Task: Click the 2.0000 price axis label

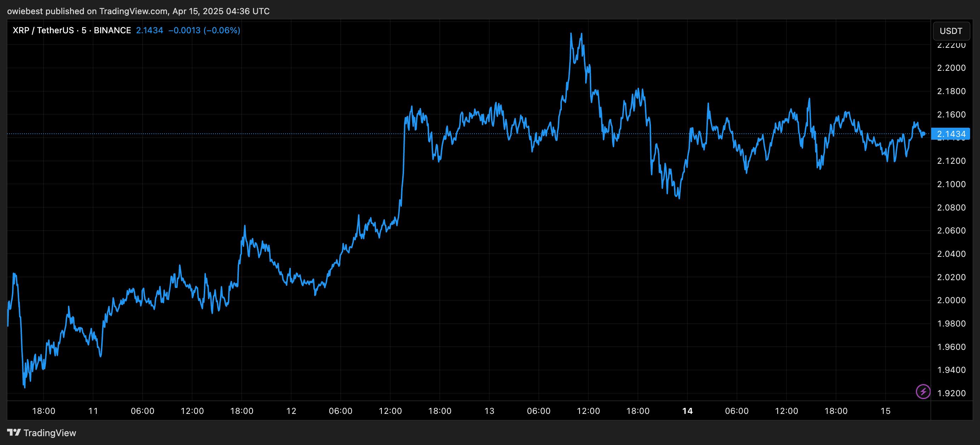Action: [x=951, y=300]
